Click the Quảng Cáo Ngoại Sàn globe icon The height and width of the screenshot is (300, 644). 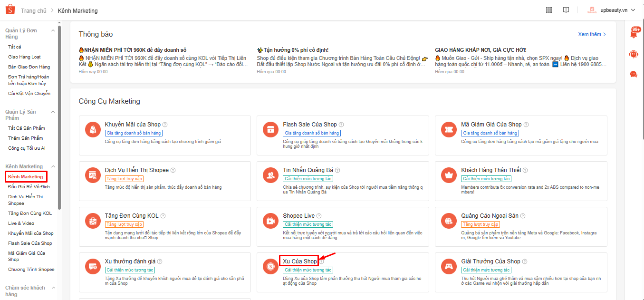pos(449,221)
